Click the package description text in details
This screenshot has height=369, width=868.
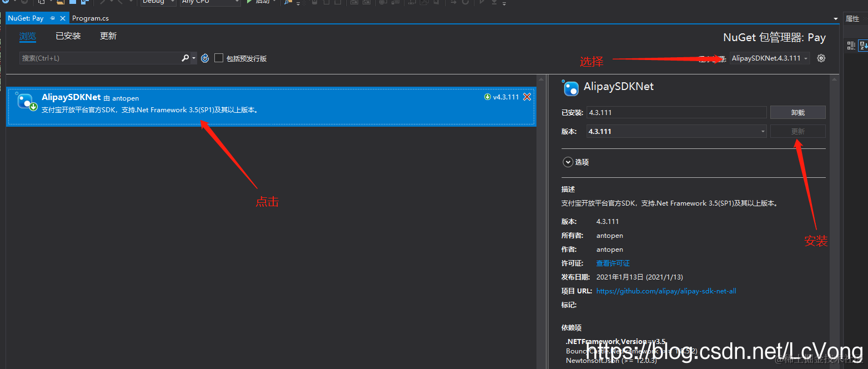tap(669, 203)
